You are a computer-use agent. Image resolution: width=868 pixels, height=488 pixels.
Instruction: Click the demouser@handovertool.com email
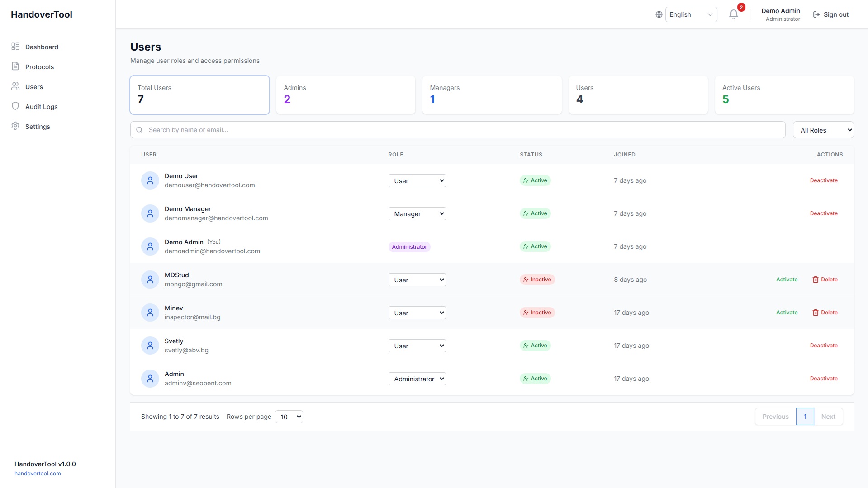(x=209, y=185)
